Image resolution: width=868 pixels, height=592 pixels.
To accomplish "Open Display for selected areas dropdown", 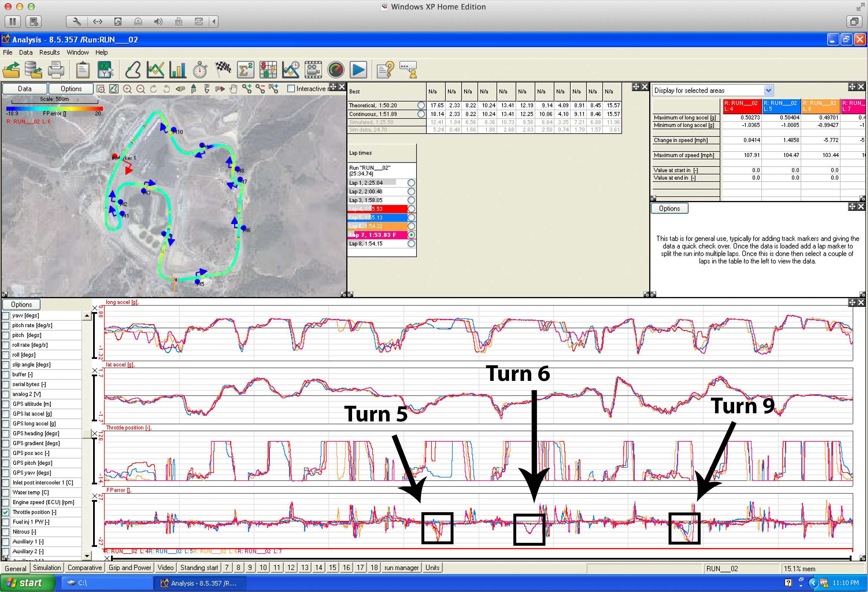I will point(768,91).
